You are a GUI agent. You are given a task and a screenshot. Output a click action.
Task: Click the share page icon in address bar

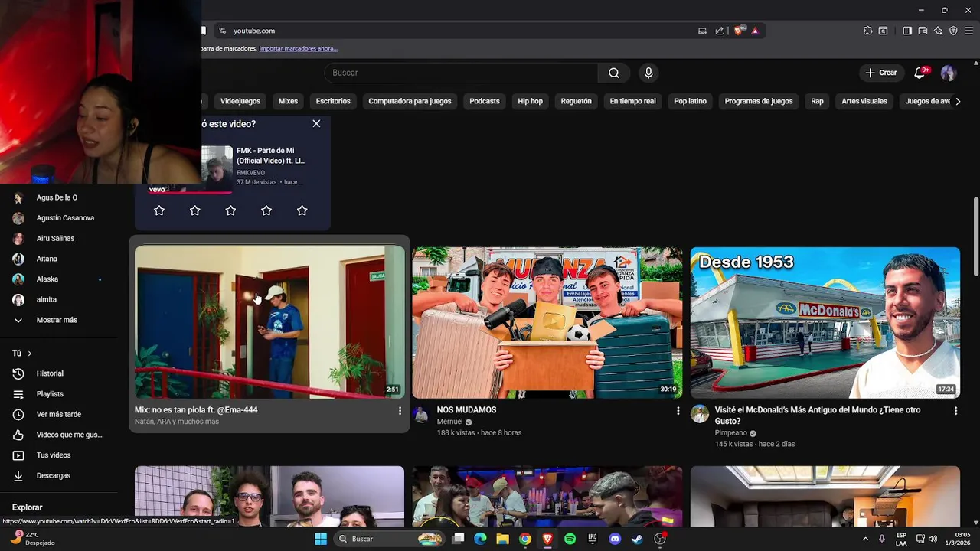[720, 31]
